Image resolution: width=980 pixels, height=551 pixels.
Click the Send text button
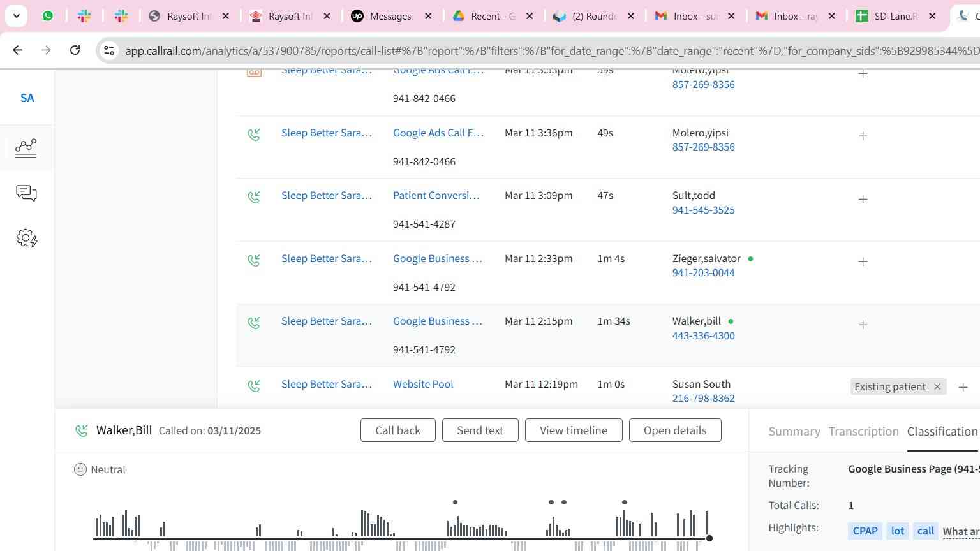(480, 430)
